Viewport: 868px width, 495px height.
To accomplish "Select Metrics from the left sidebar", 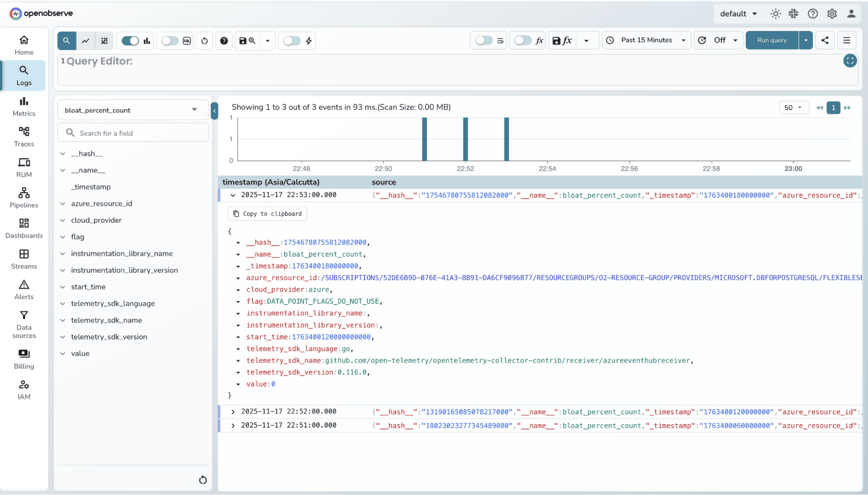I will [x=23, y=106].
